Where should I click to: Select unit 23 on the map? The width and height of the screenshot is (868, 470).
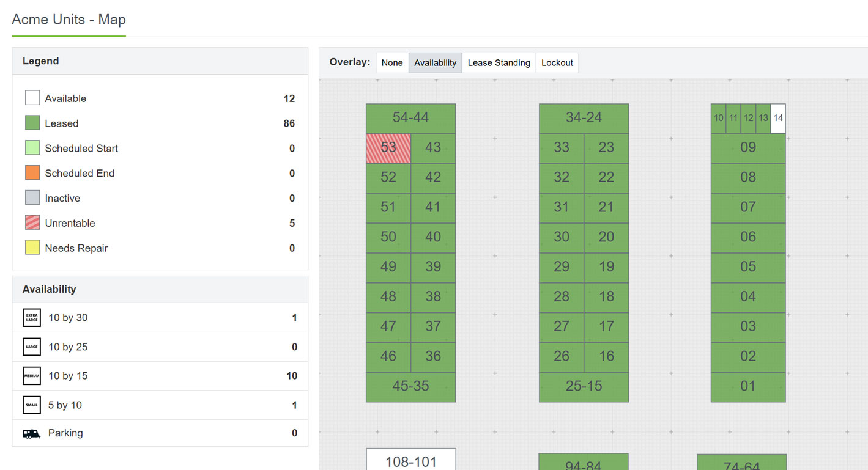coord(606,148)
